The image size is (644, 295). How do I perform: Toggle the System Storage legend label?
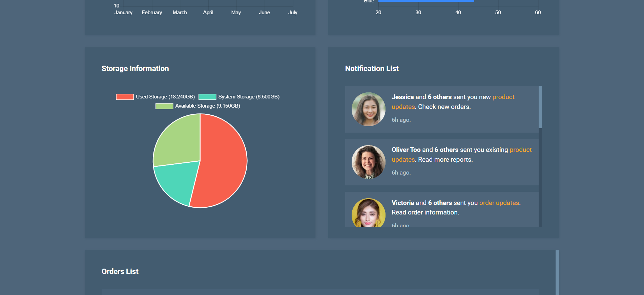pyautogui.click(x=249, y=97)
